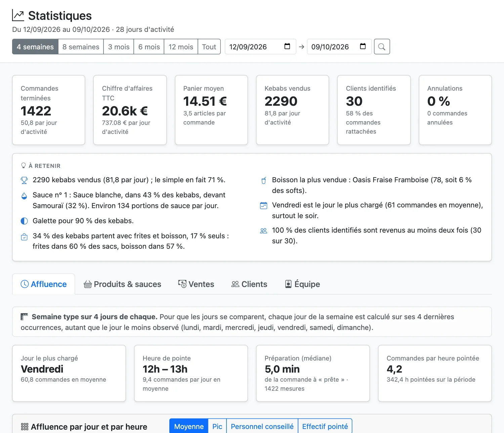Open the Affluence tab

click(44, 284)
